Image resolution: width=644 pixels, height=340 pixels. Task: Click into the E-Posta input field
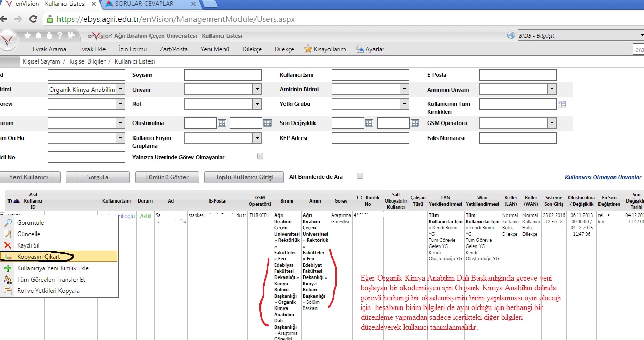click(x=517, y=75)
